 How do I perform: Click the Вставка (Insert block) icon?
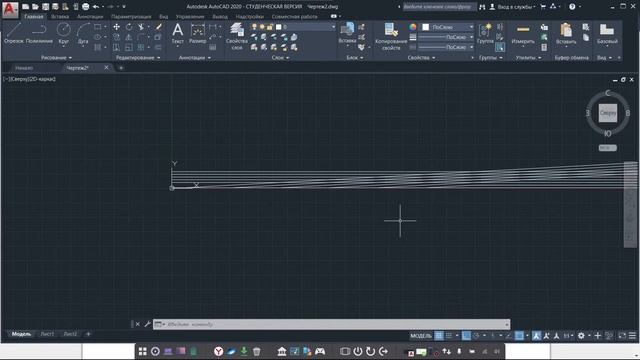point(347,33)
